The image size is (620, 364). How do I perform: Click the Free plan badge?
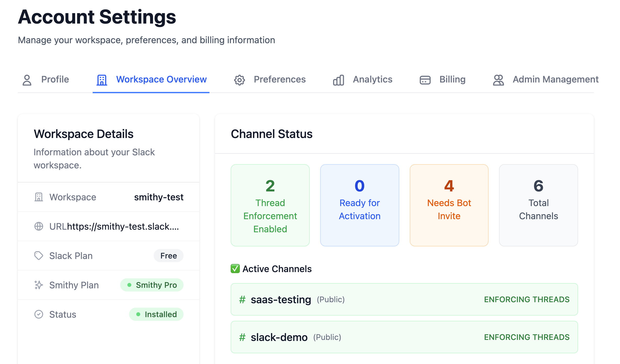tap(168, 256)
